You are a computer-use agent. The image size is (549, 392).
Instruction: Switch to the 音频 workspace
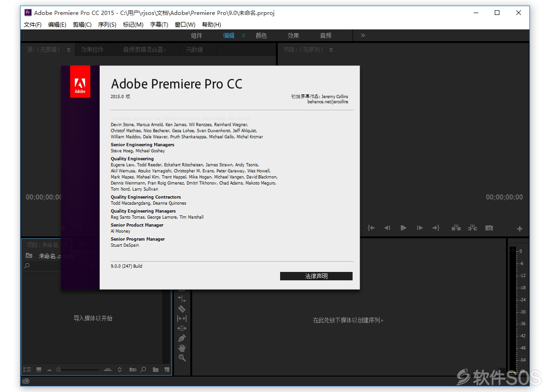(x=325, y=36)
